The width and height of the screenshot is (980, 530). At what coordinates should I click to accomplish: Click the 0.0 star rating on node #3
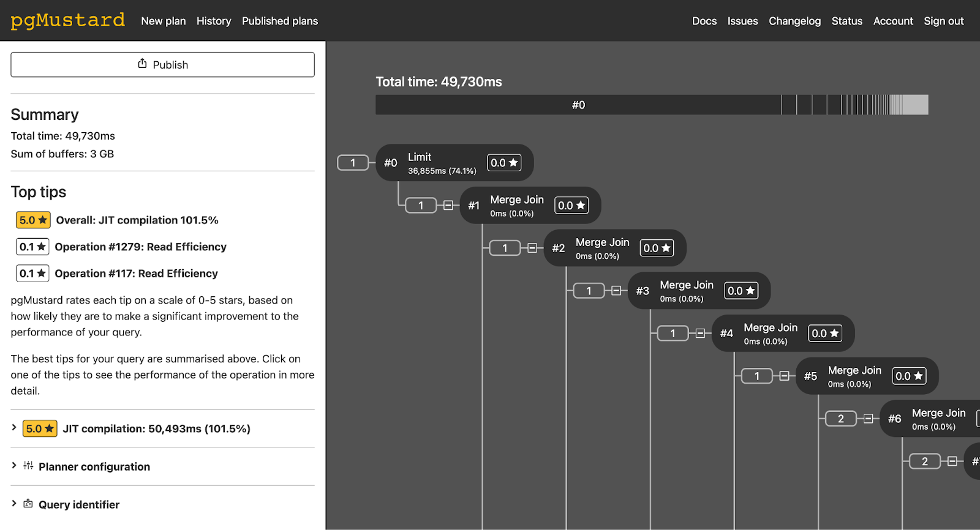(741, 291)
